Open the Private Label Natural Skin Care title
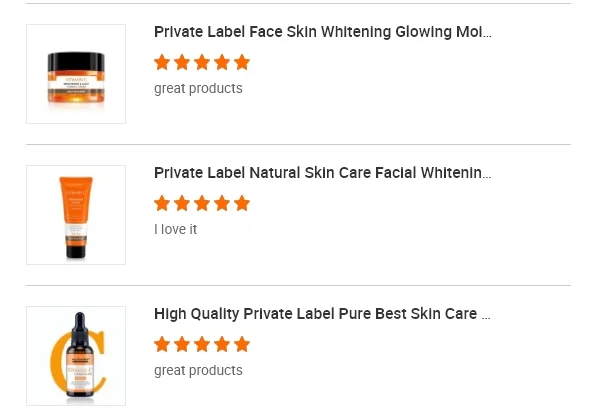 [x=322, y=173]
